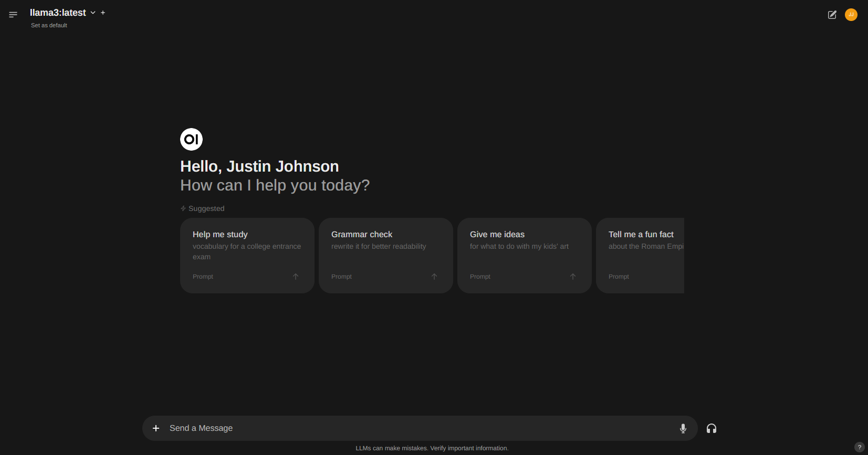The height and width of the screenshot is (455, 868).
Task: Open the sidebar menu icon
Action: pyautogui.click(x=13, y=15)
